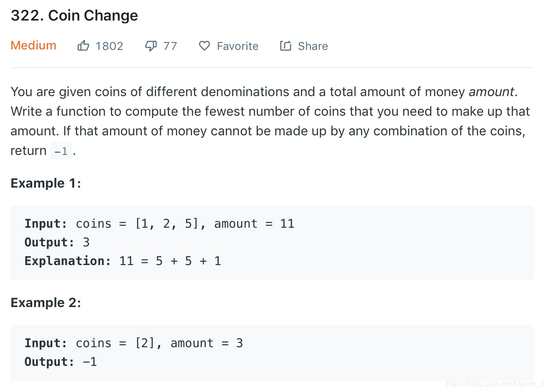
Task: Click the Output: -1 line
Action: click(61, 362)
